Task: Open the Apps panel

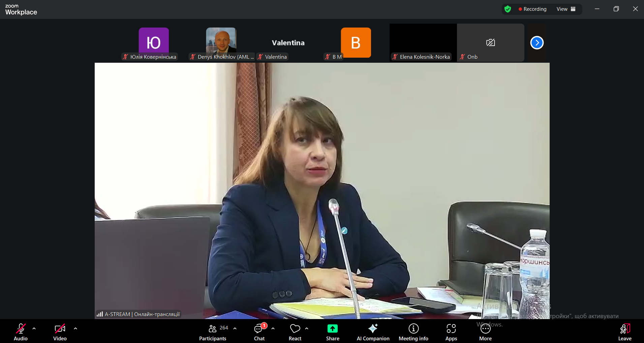Action: pos(451,332)
